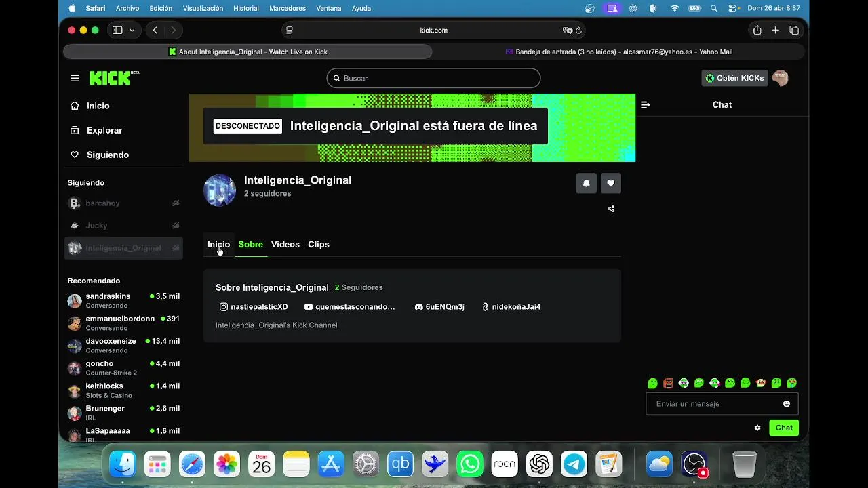The image size is (868, 488).
Task: Select the Sobre channel tab
Action: coord(250,245)
